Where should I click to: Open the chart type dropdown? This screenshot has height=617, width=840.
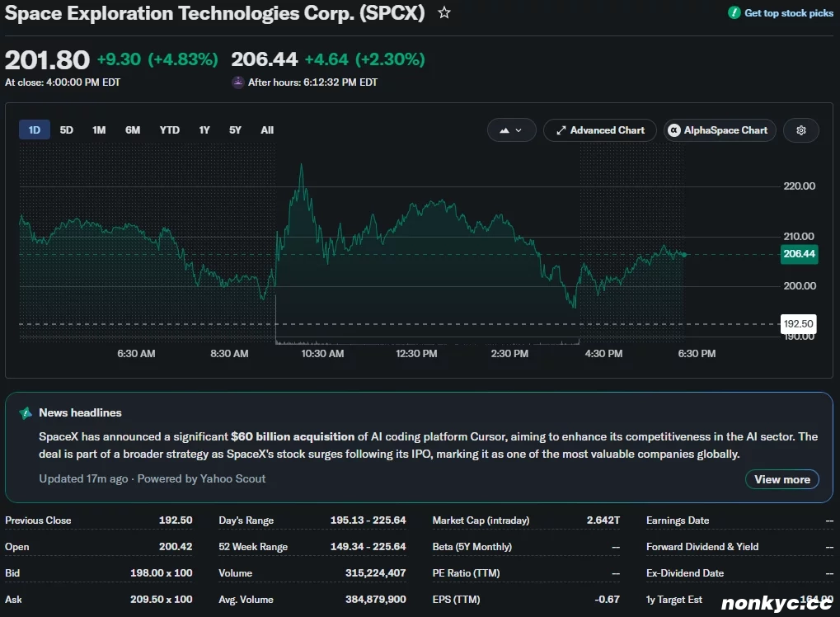511,130
